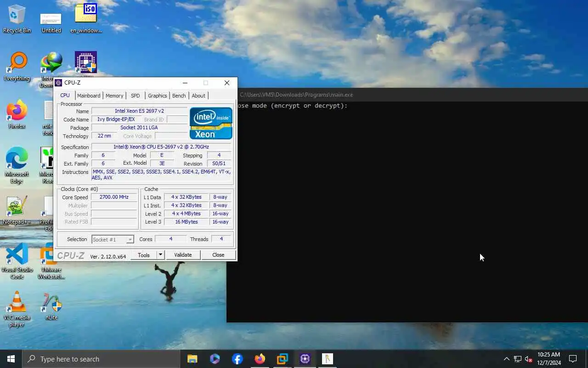
Task: Click the Threads count value field
Action: click(x=221, y=239)
